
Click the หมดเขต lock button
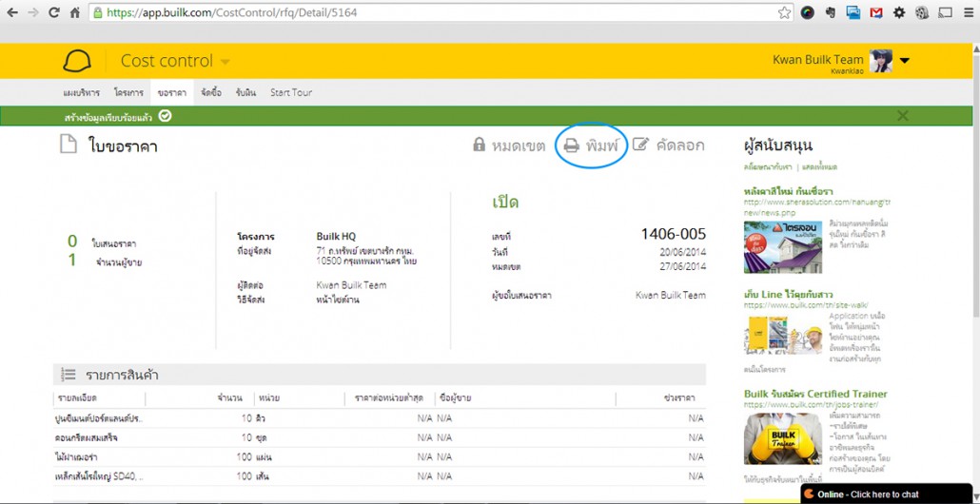pos(509,145)
